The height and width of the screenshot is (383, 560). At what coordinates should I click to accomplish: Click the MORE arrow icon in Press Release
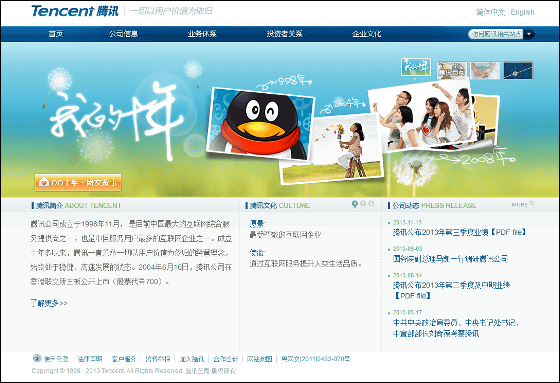531,204
